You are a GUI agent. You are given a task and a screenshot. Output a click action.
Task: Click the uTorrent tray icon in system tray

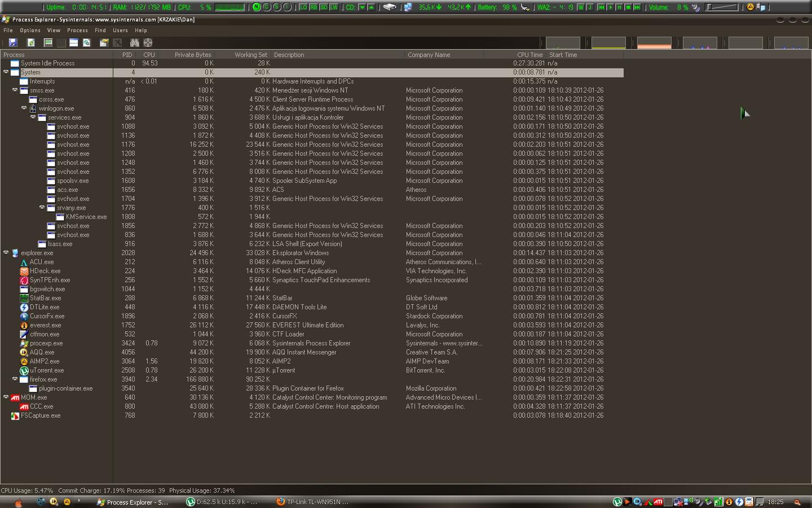617,502
